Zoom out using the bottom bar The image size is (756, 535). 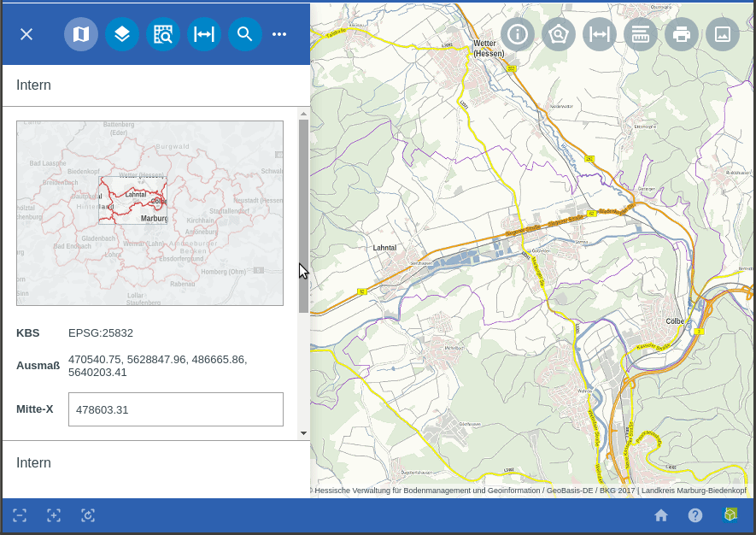pos(20,515)
